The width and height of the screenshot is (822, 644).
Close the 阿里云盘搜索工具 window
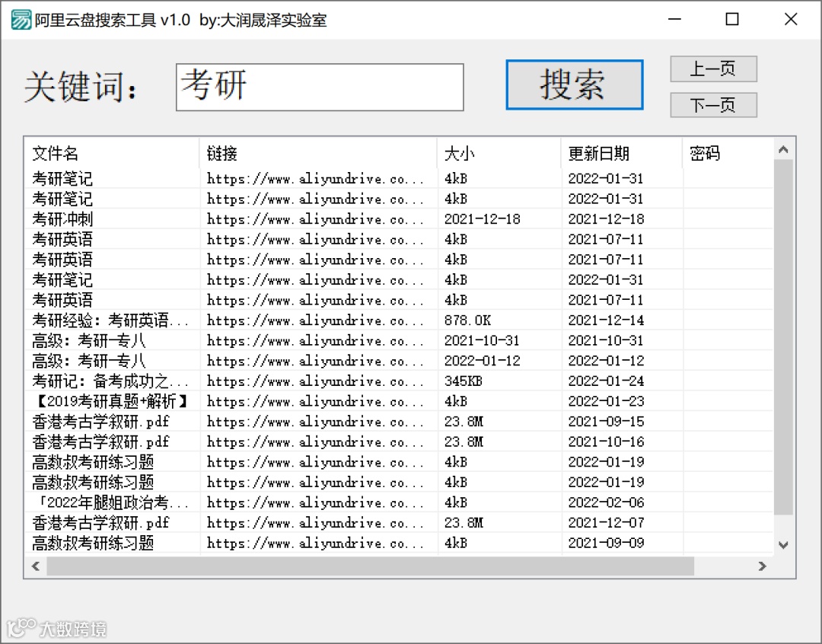791,19
